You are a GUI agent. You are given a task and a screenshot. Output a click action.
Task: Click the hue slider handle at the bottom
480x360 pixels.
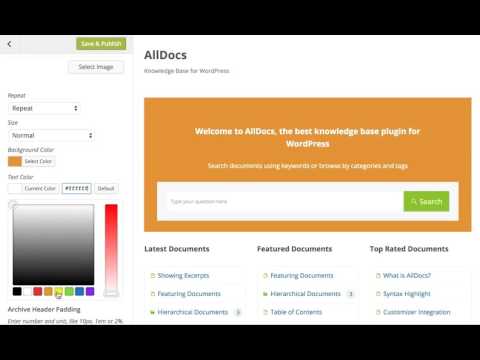pos(111,293)
